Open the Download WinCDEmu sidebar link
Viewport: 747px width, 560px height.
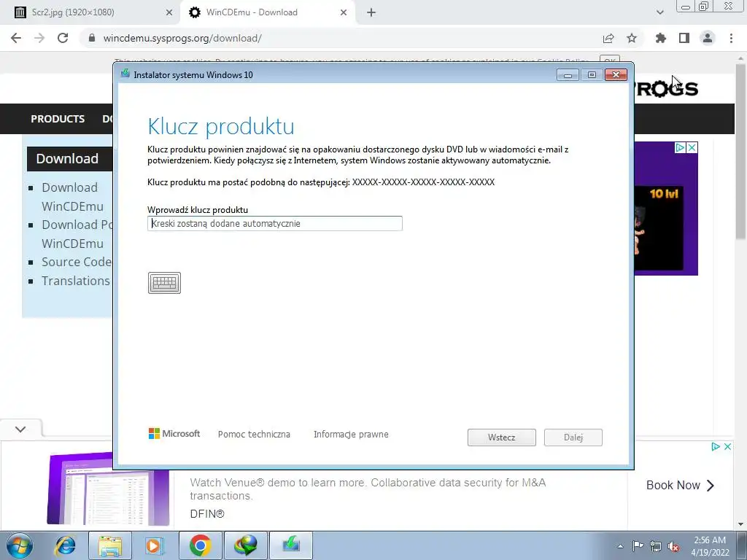click(x=72, y=197)
